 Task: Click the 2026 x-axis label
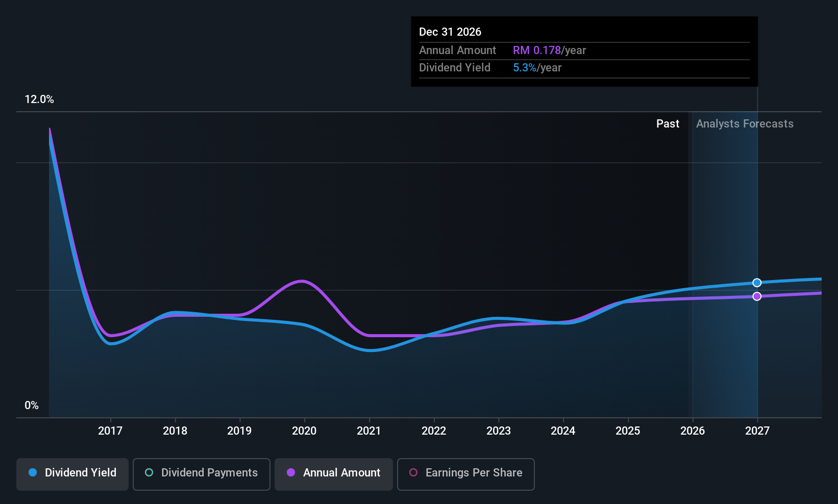693,431
